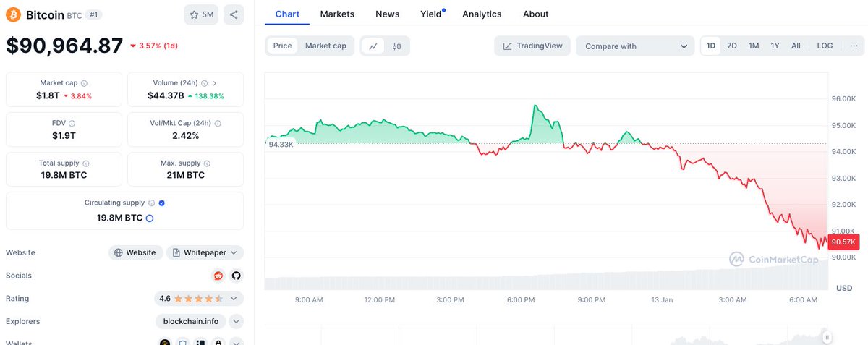868x345 pixels.
Task: Expand the Explorers chevron list
Action: point(237,321)
